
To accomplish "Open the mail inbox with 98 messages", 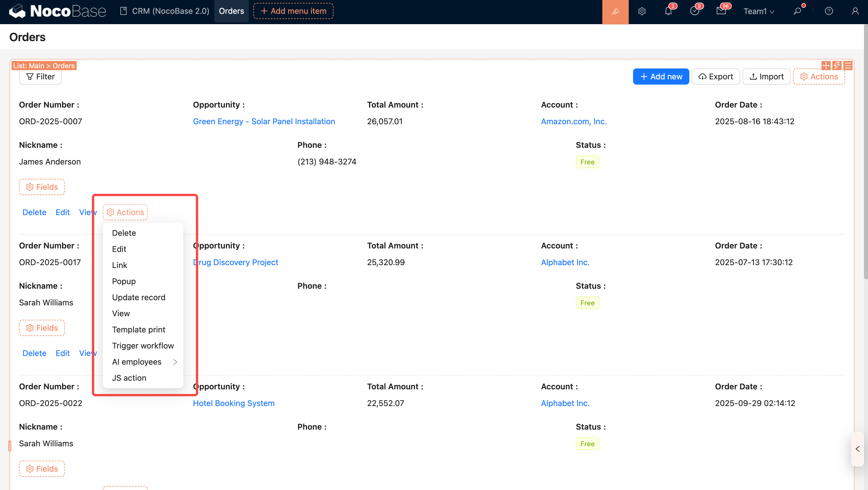I will click(721, 12).
